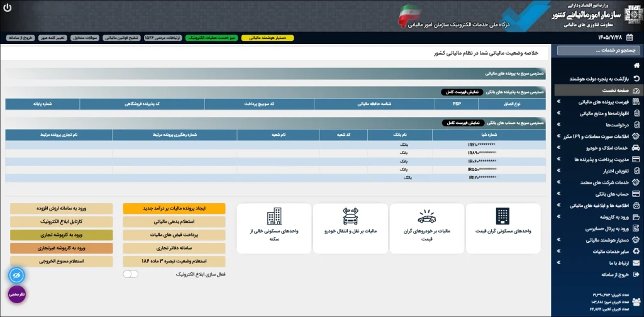Image resolution: width=644 pixels, height=317 pixels.
Task: Click the car icon of خدمات املاک و خودرو
Action: (x=636, y=147)
